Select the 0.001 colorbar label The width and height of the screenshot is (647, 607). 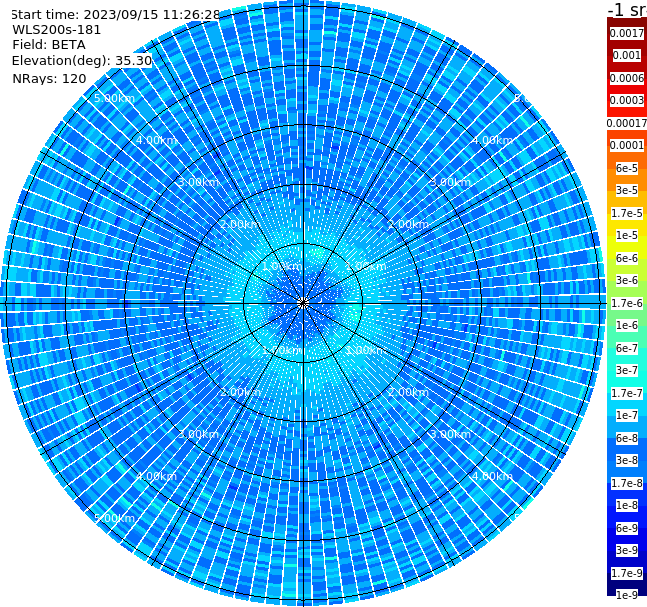[x=627, y=55]
